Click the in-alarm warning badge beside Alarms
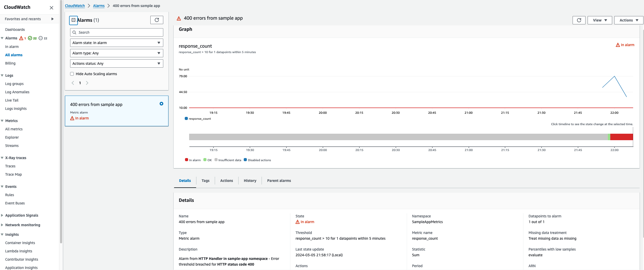This screenshot has width=644, height=270. 23,38
